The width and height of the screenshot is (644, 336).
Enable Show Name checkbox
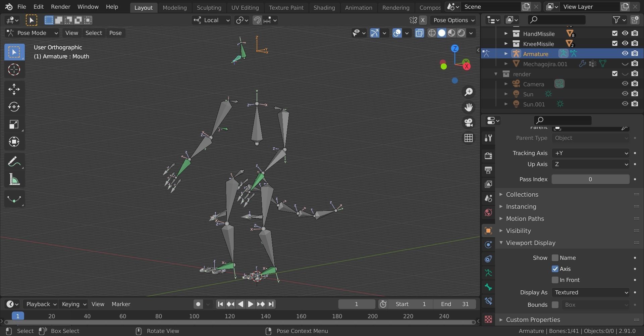(555, 258)
